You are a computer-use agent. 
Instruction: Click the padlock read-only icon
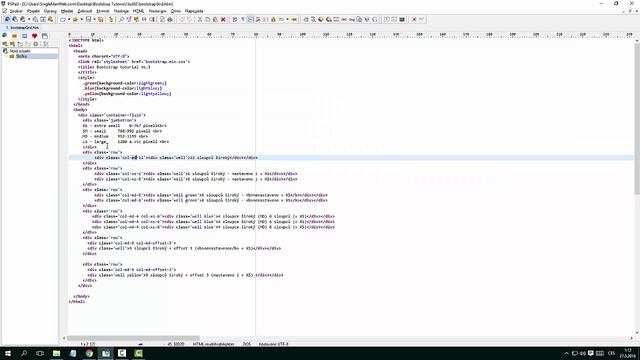click(x=273, y=19)
